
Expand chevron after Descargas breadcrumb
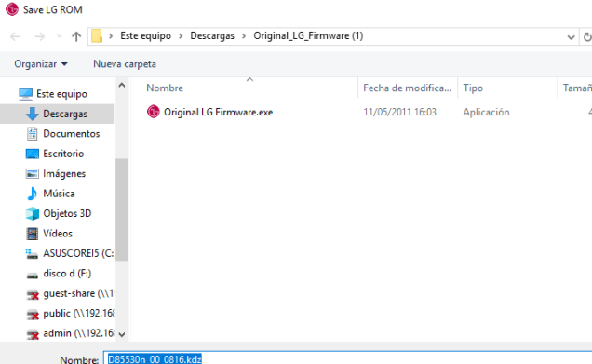pyautogui.click(x=244, y=36)
